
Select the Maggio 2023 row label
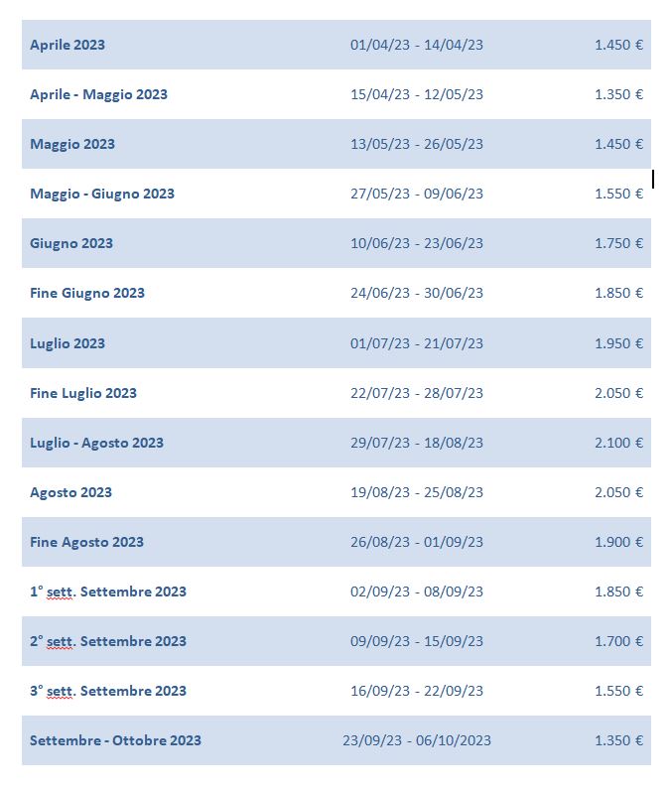[72, 144]
